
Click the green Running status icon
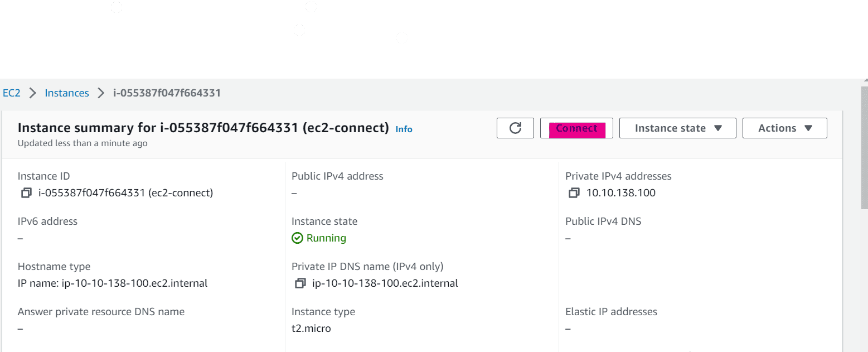click(x=297, y=238)
